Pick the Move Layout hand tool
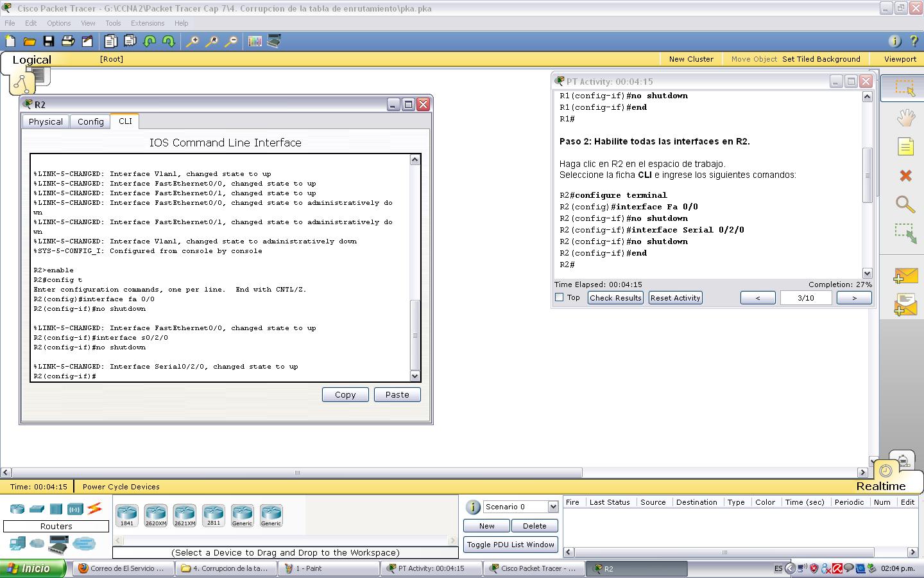The image size is (924, 578). (x=905, y=118)
